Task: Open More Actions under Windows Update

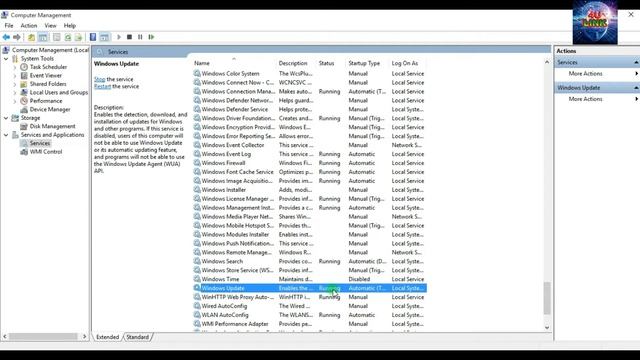Action: [585, 99]
